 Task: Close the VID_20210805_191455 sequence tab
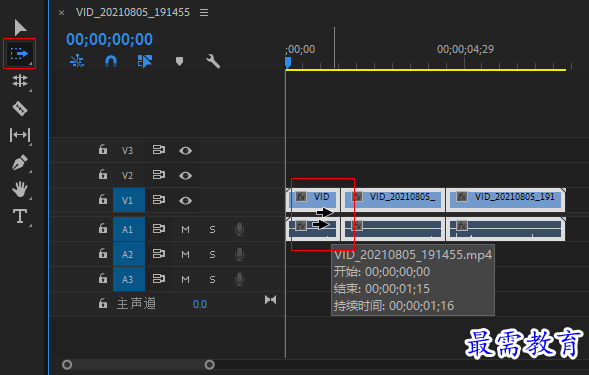pos(62,13)
